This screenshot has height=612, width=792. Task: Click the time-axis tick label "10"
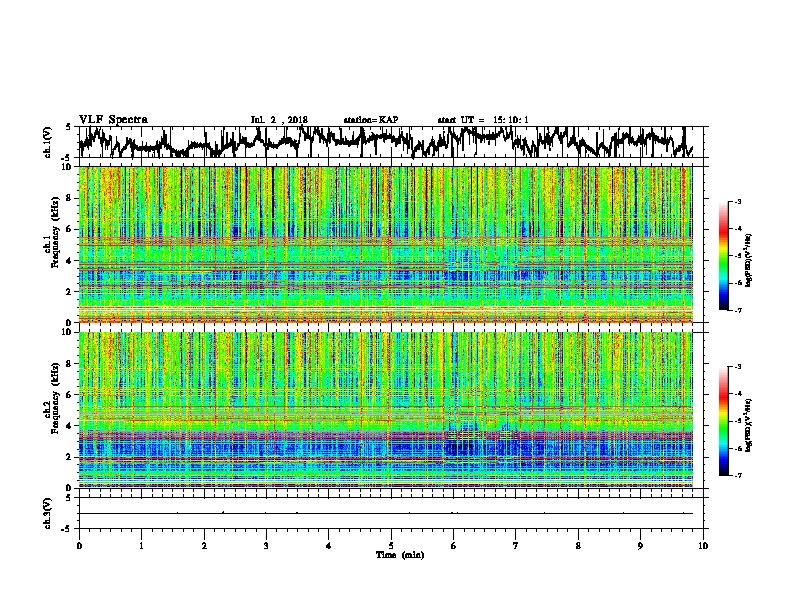coord(703,546)
